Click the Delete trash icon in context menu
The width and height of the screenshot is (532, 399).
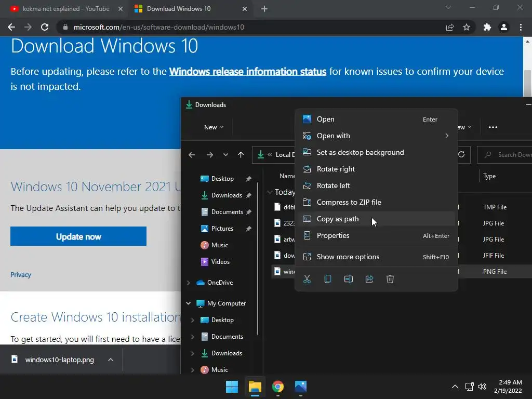[x=390, y=279]
